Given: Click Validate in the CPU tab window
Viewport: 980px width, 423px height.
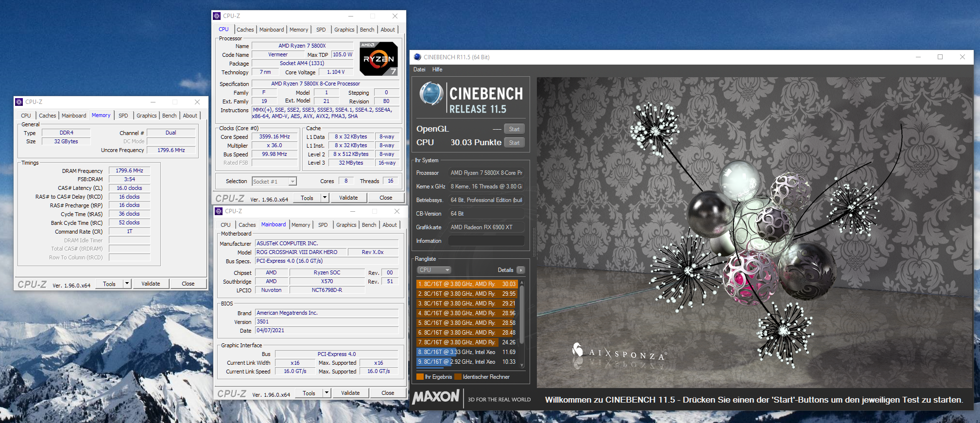Looking at the screenshot, I should click(348, 198).
